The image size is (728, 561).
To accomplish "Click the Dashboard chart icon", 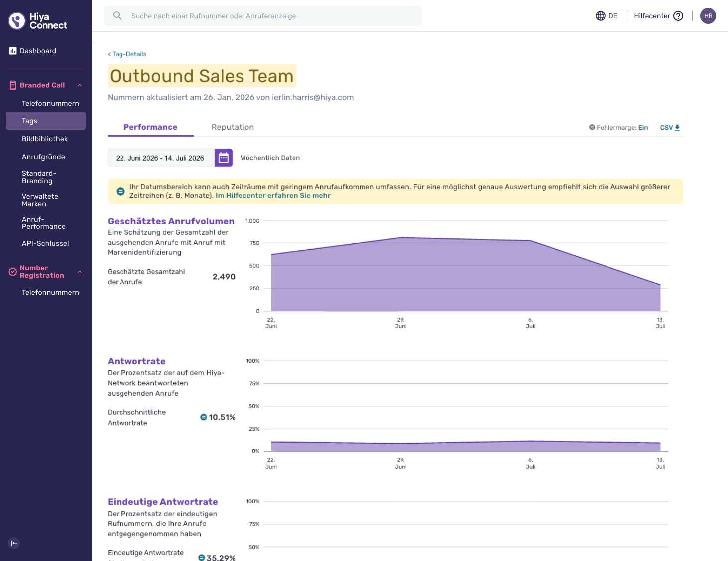I will pos(13,51).
